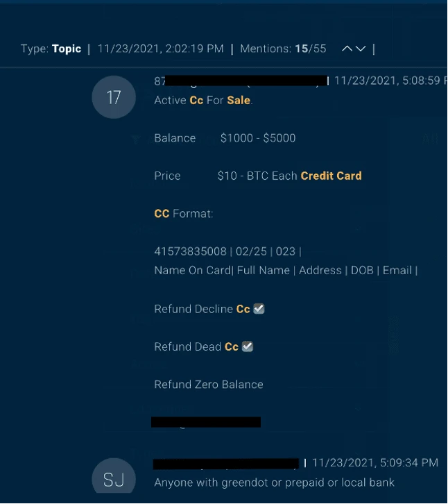Click post timestamp 5:08:59
The width and height of the screenshot is (448, 504).
390,81
